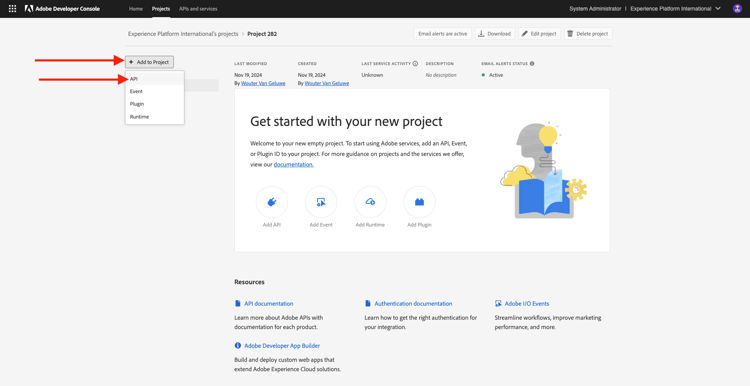Click the Adobe I/O Events icon
This screenshot has width=750, height=386.
pos(498,304)
